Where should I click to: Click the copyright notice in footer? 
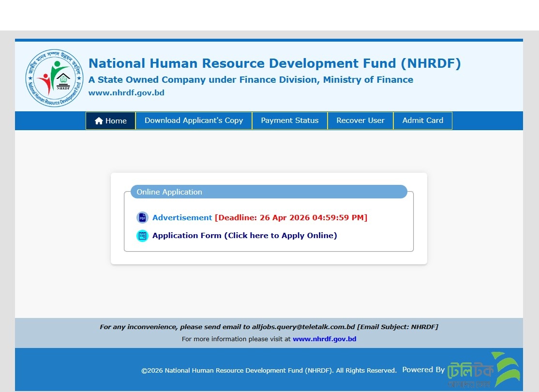click(269, 371)
